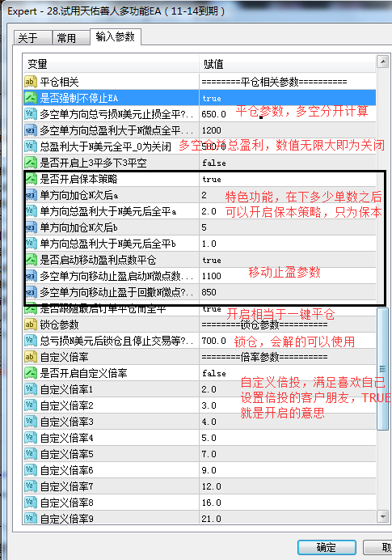Click the string icon beside 平仓相关
This screenshot has width=392, height=560.
(x=31, y=82)
